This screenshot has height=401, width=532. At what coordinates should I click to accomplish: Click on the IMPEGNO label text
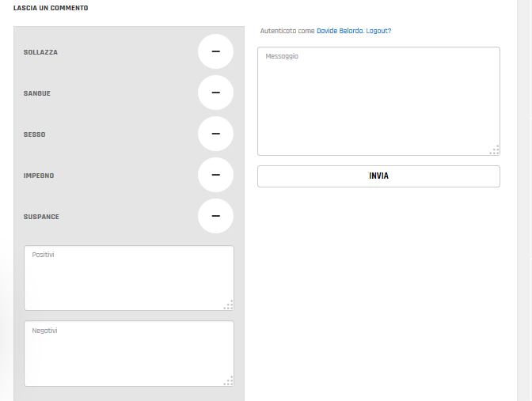[x=39, y=176]
